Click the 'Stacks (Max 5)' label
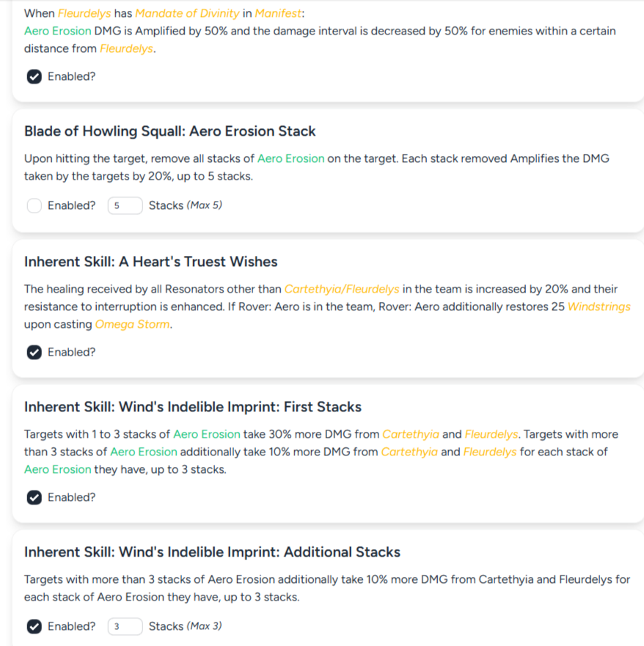The height and width of the screenshot is (646, 644). (185, 206)
